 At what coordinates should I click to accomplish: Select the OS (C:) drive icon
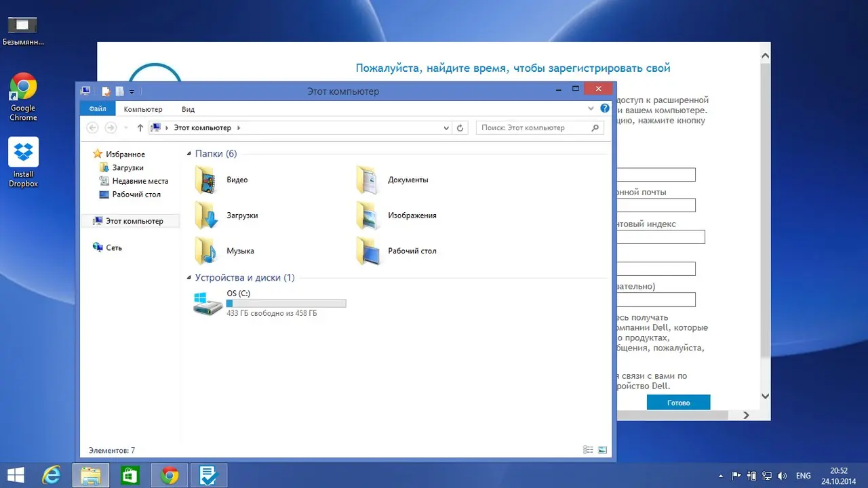click(x=207, y=304)
